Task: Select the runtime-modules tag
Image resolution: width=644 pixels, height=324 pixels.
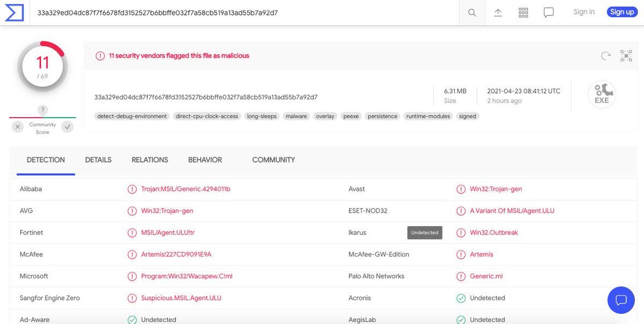Action: coord(428,116)
